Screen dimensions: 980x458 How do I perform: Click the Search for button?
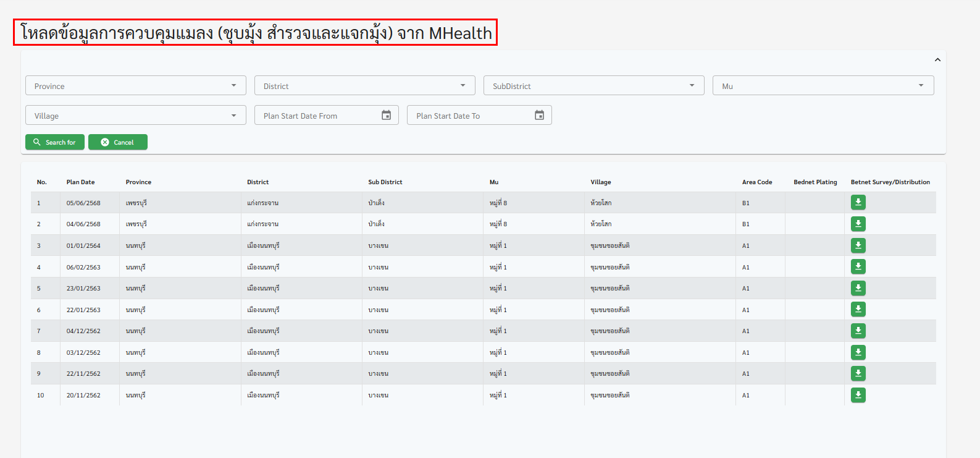[54, 142]
